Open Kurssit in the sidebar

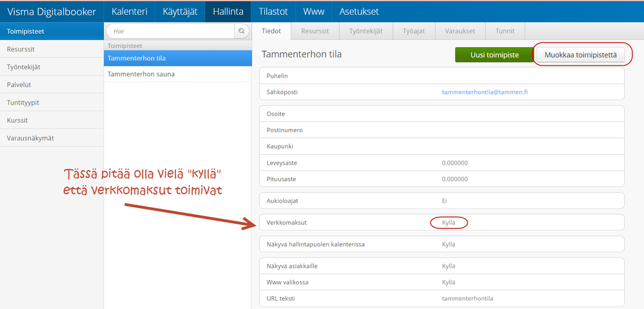click(x=52, y=121)
